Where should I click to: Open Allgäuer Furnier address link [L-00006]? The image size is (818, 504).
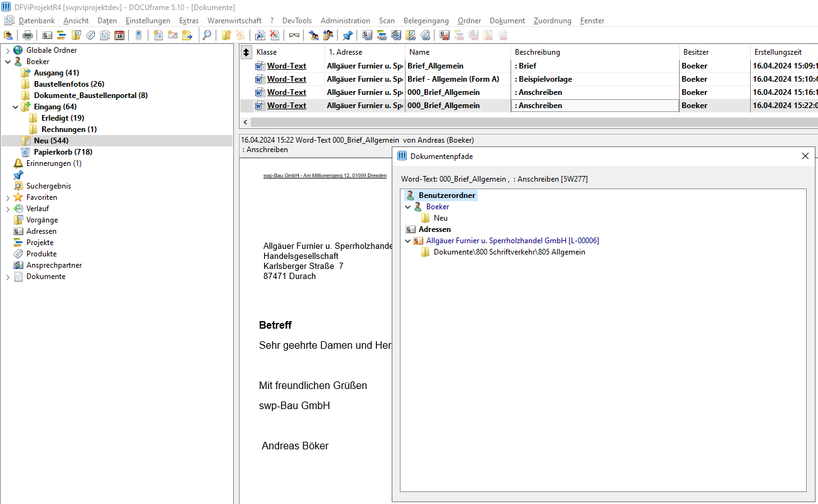(x=512, y=241)
